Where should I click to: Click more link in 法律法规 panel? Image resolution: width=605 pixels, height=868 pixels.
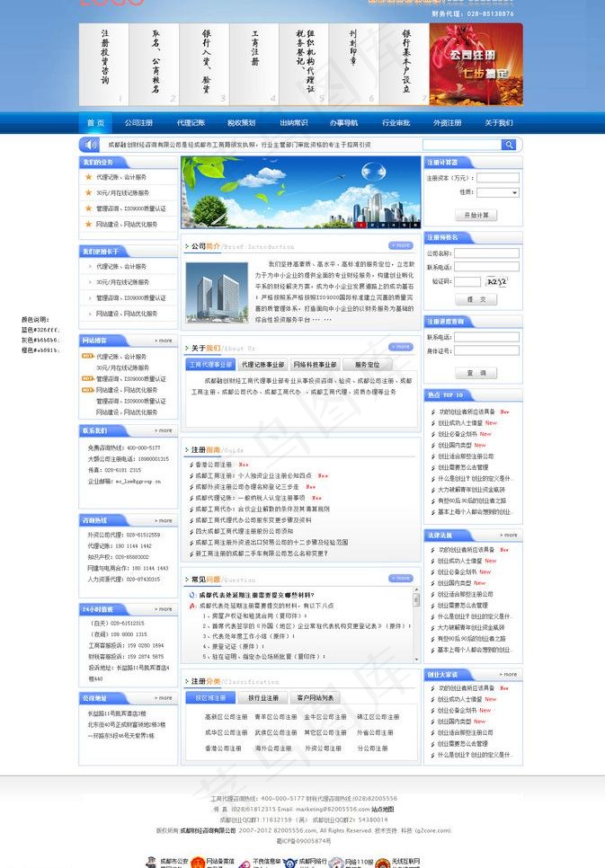[x=509, y=536]
